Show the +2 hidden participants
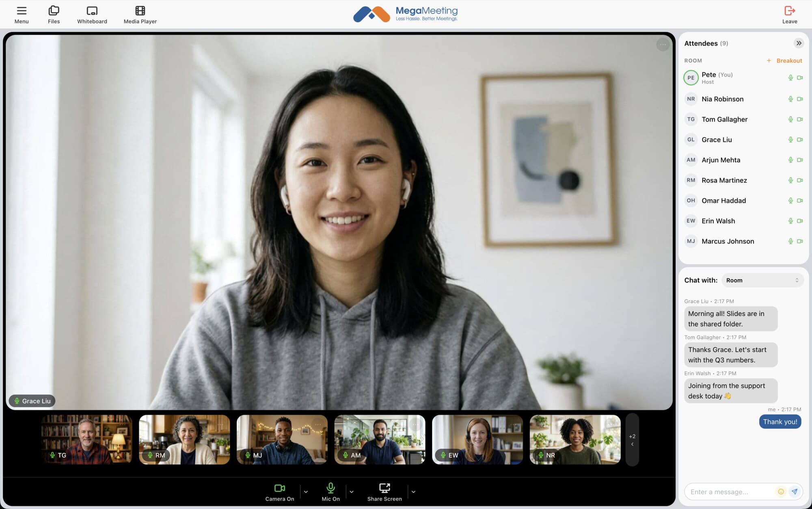812x509 pixels. (632, 440)
